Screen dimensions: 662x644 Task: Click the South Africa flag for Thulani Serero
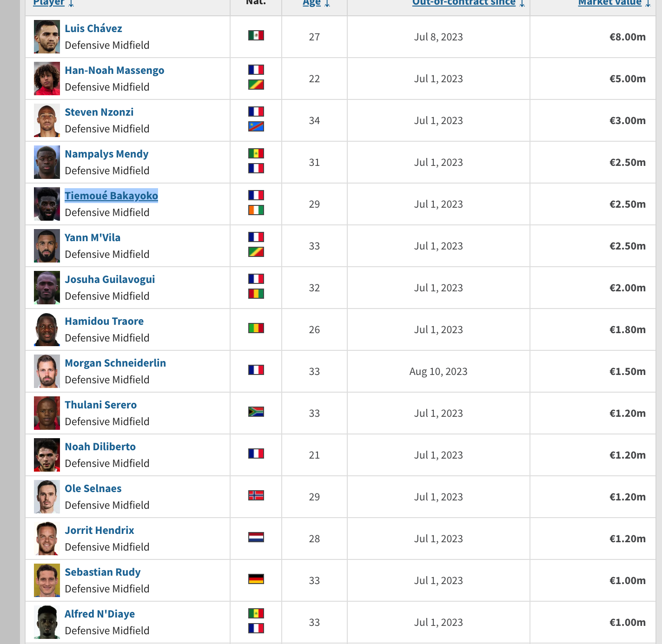[x=256, y=412]
